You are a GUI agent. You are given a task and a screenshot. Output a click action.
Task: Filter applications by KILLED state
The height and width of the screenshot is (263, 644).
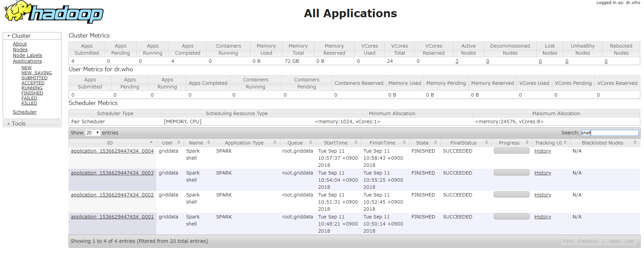pos(29,103)
